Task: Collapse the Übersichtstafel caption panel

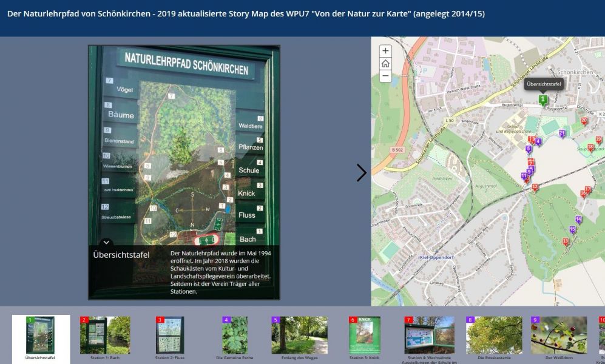Action: point(106,243)
